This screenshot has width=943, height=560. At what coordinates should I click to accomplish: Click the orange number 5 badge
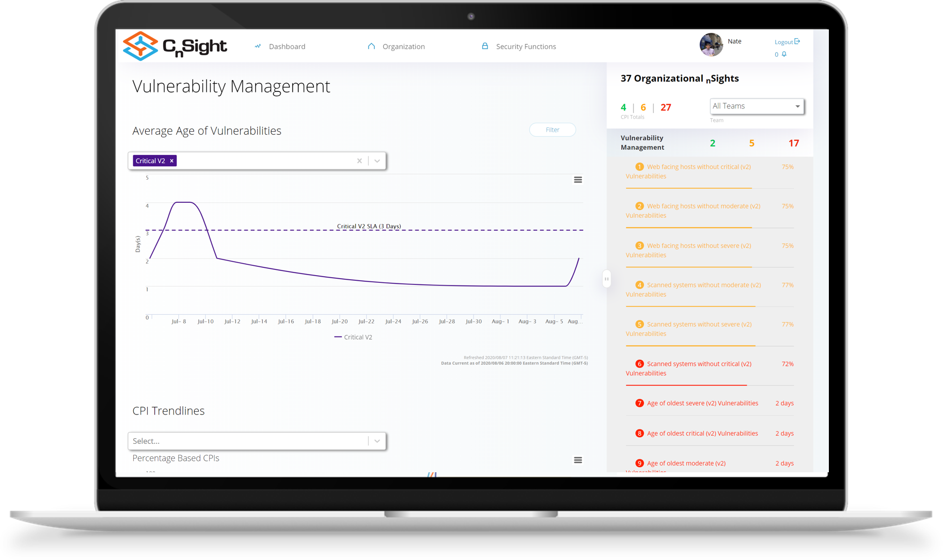pyautogui.click(x=639, y=324)
